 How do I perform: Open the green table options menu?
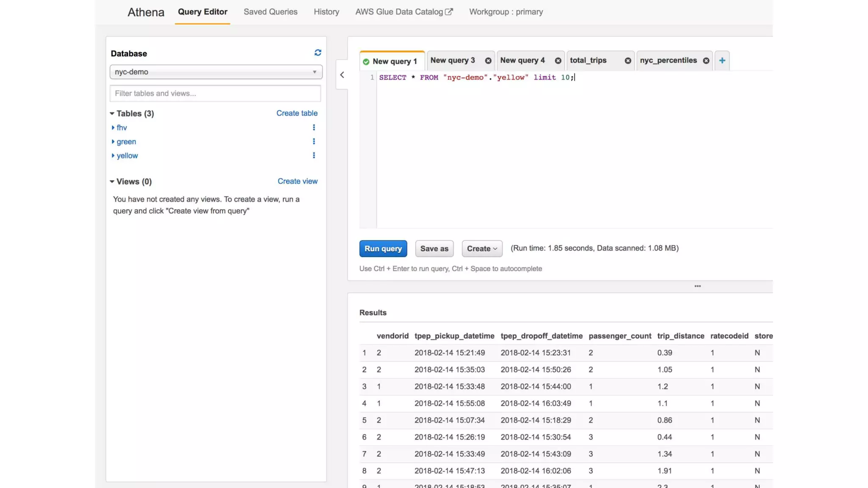(314, 141)
